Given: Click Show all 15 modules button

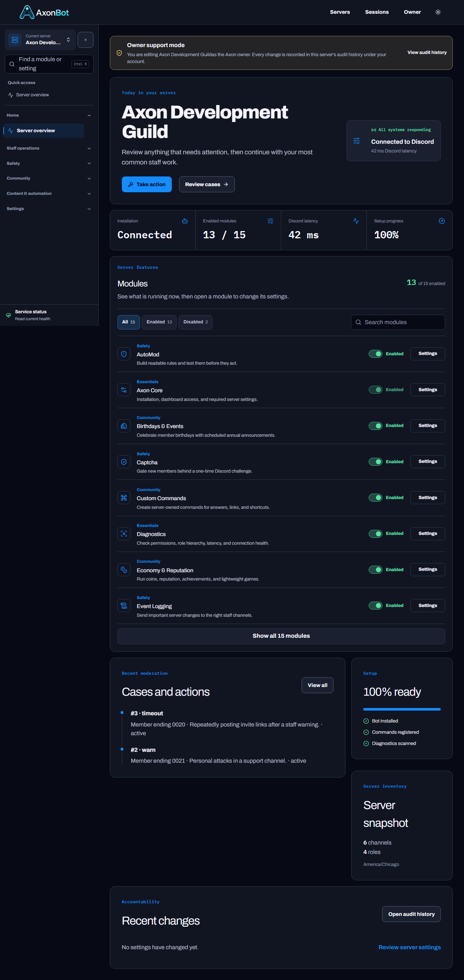Looking at the screenshot, I should coord(281,636).
